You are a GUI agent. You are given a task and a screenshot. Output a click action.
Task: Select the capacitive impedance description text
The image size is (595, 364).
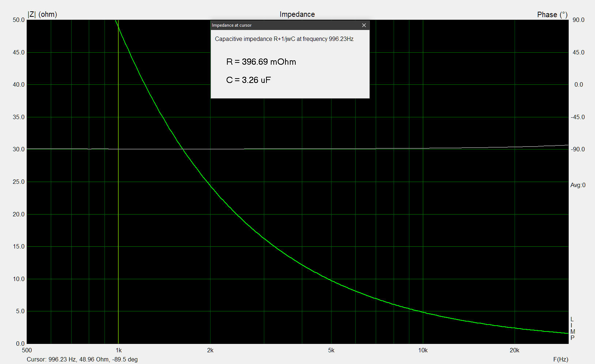[x=284, y=39]
